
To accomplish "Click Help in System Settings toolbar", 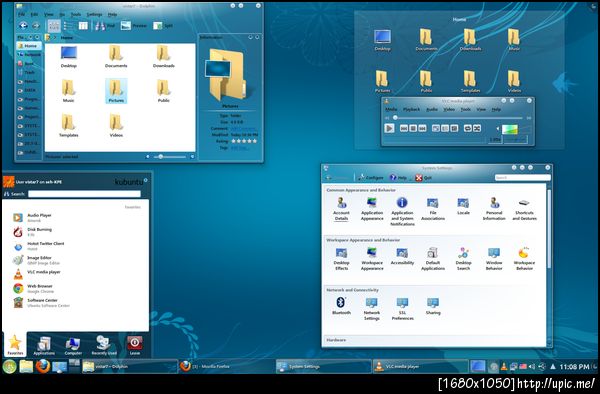I will click(398, 178).
